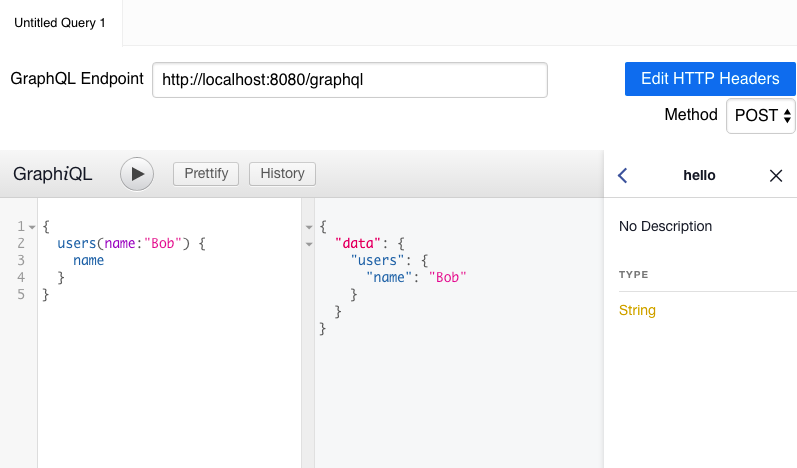The image size is (797, 468).
Task: Click the name field on line 3
Action: click(88, 260)
